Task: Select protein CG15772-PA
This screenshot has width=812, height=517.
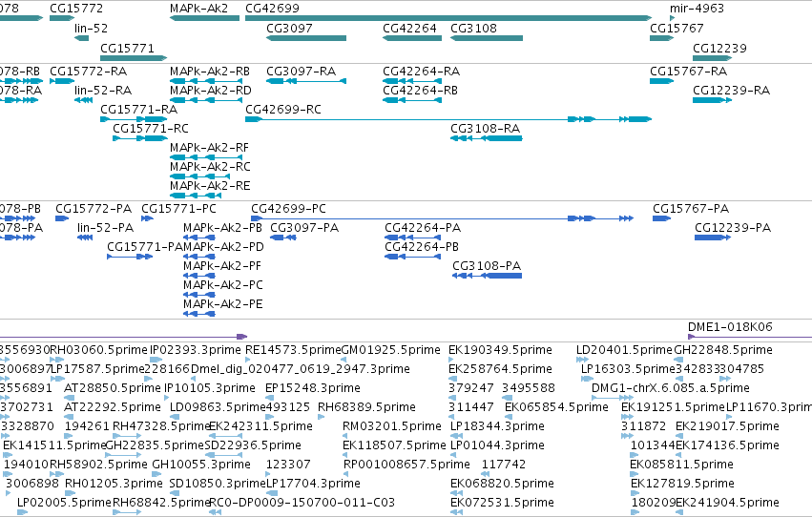Action: (x=62, y=218)
